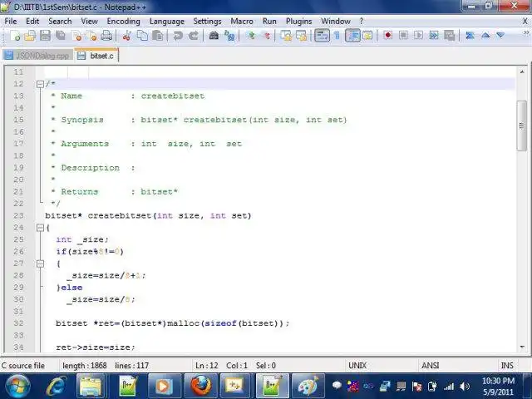
Task: Click the macro Playback icon
Action: pyautogui.click(x=418, y=35)
